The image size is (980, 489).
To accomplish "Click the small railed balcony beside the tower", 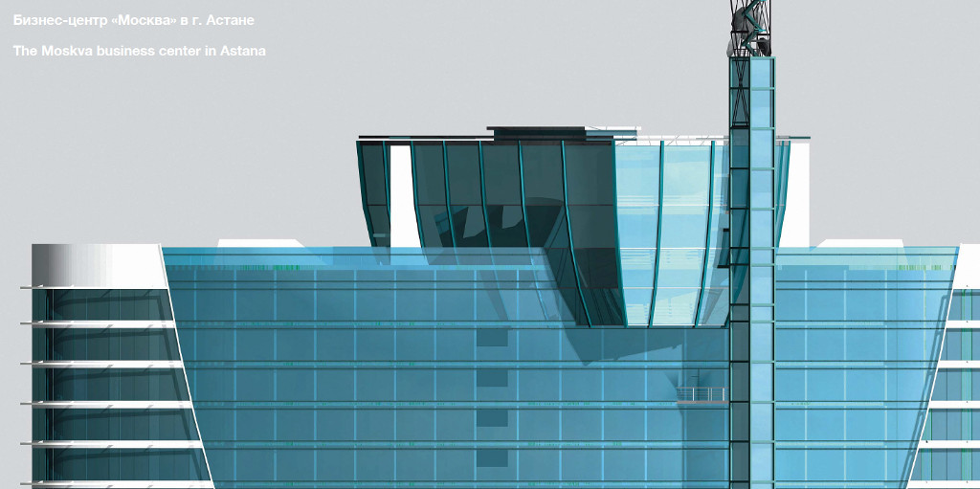I will point(702,393).
